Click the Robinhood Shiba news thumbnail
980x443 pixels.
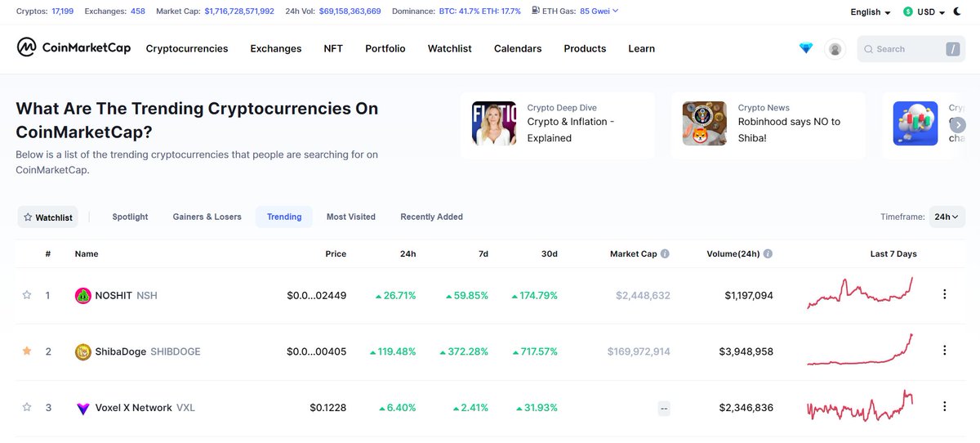[x=705, y=123]
